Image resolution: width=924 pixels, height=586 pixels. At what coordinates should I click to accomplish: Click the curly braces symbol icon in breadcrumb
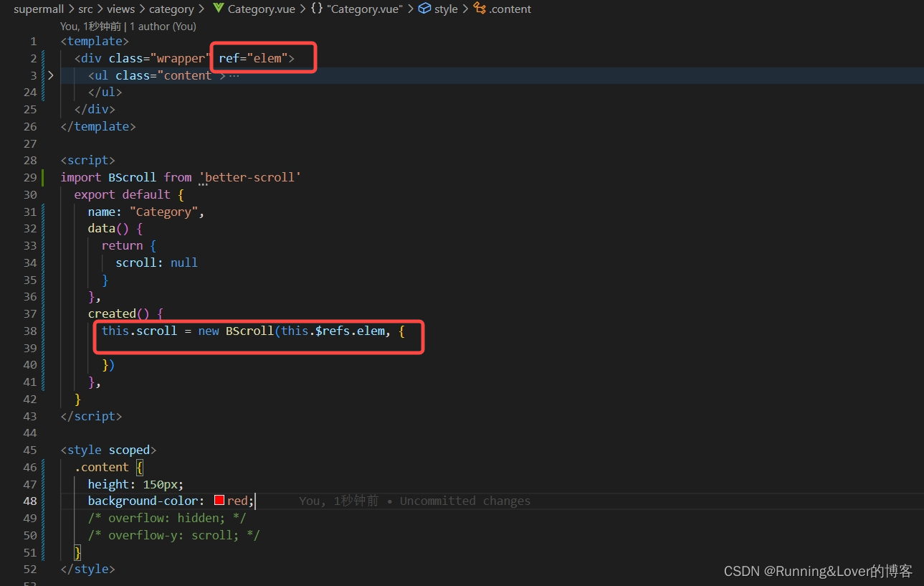(x=316, y=9)
